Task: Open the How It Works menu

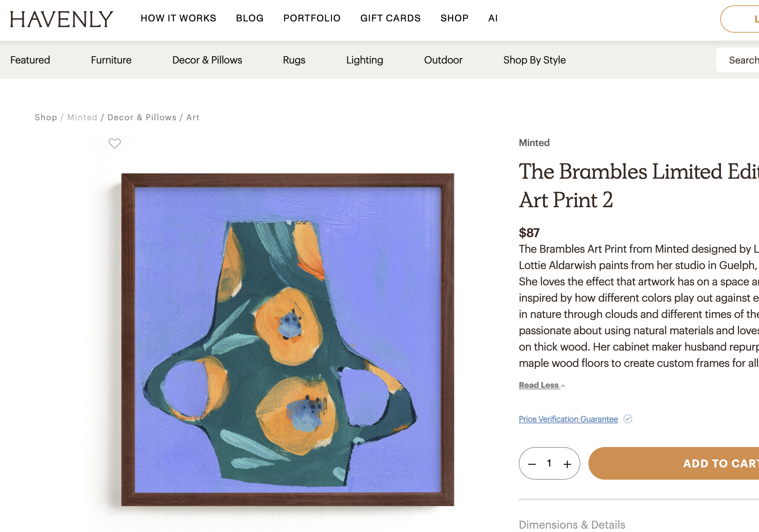Action: point(178,18)
